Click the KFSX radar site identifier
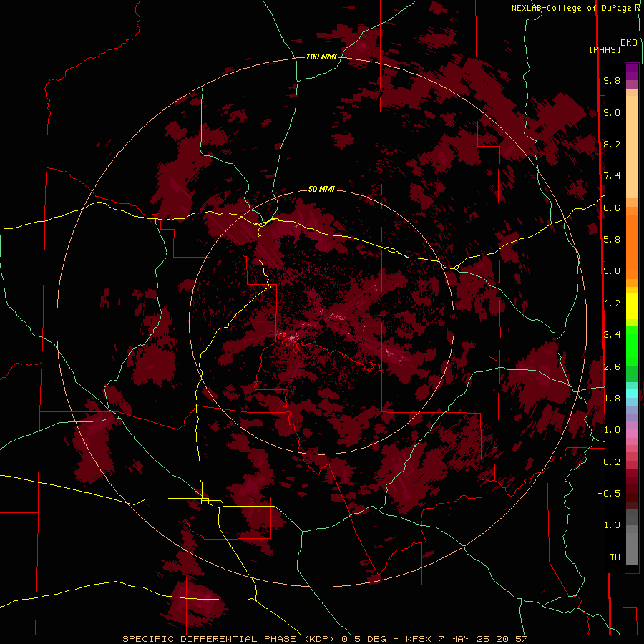Image resolution: width=644 pixels, height=644 pixels. click(418, 639)
